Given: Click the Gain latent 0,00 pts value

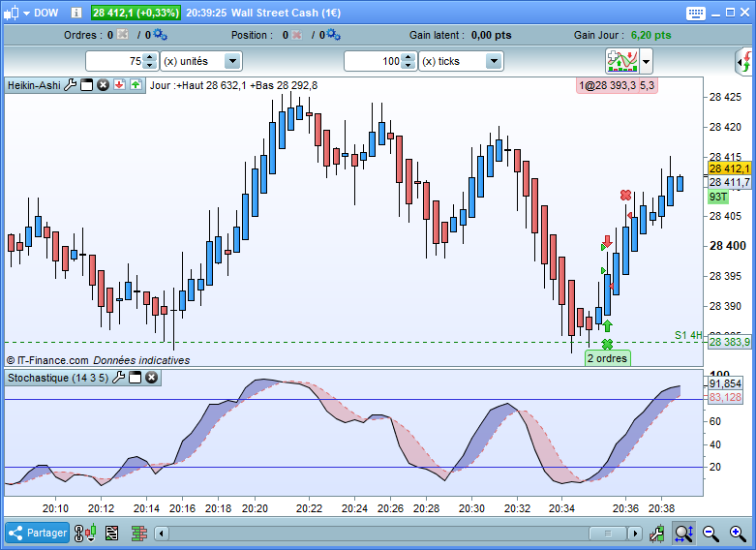Looking at the screenshot, I should (491, 35).
